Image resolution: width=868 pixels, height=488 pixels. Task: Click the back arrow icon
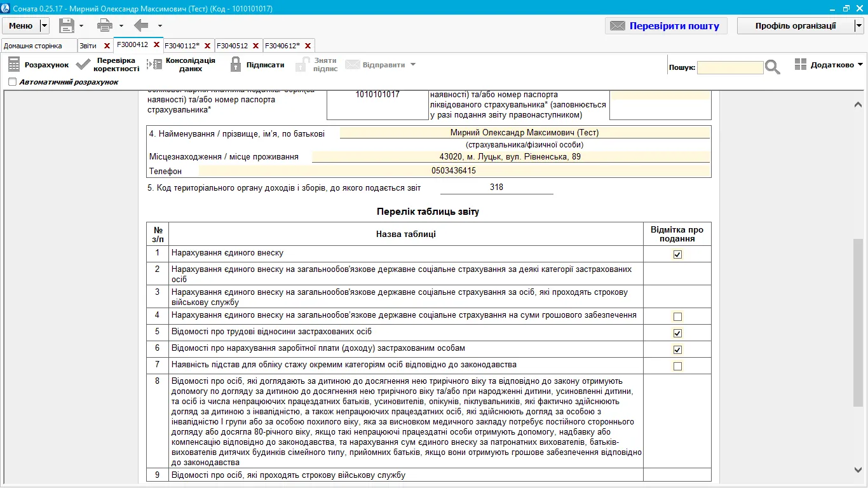[x=141, y=25]
